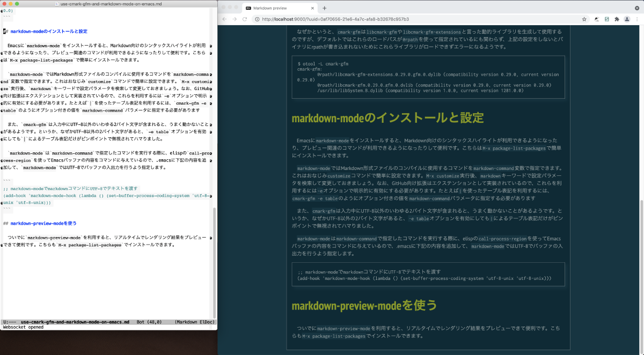Viewport: 644px width, 355px height.
Task: Open a new browser tab
Action: tap(324, 8)
